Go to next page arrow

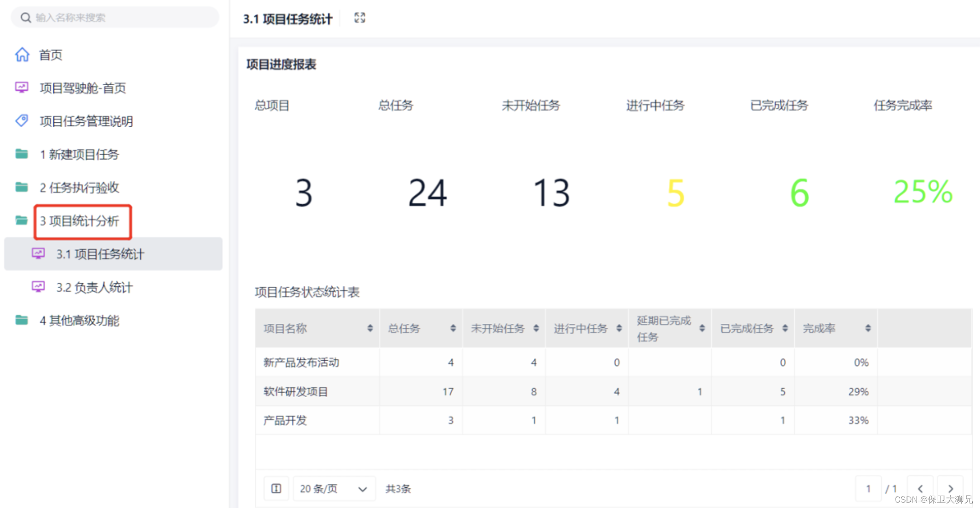tap(950, 489)
